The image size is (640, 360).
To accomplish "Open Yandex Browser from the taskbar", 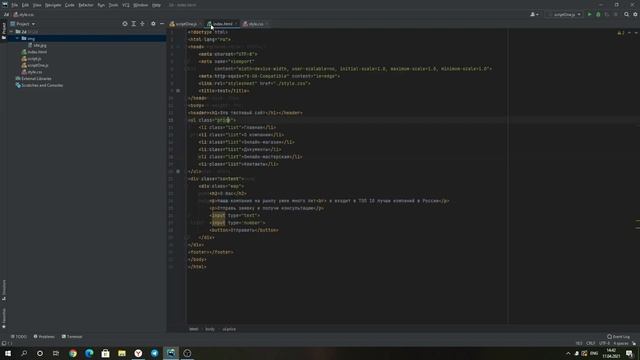I will (x=138, y=353).
